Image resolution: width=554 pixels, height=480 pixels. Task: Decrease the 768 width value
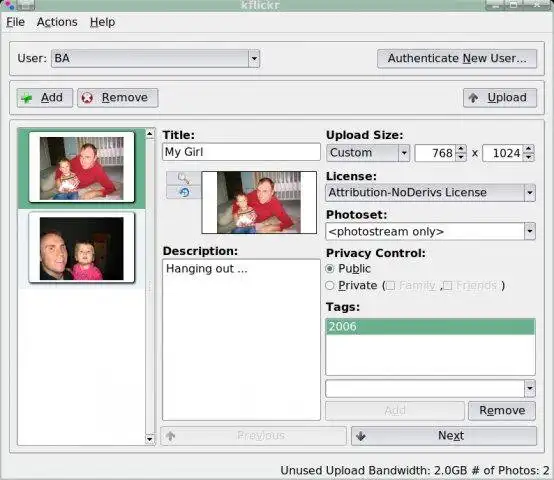pyautogui.click(x=461, y=157)
